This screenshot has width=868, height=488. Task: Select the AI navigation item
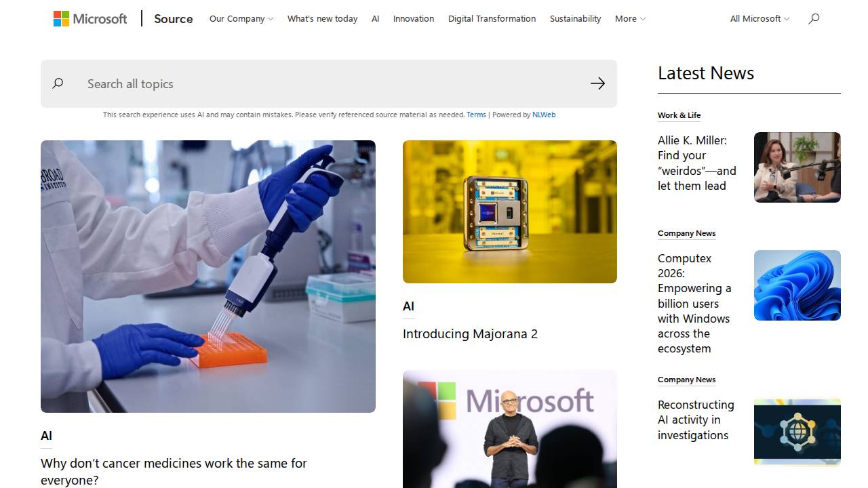pyautogui.click(x=375, y=19)
